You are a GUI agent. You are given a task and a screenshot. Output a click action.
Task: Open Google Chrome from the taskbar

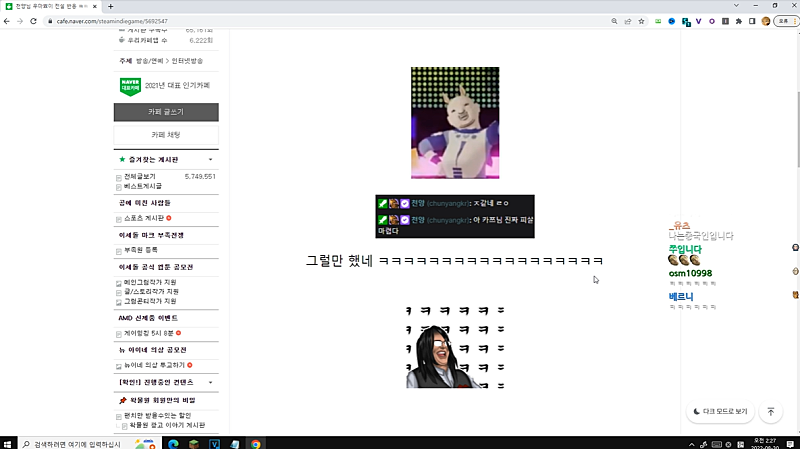255,444
